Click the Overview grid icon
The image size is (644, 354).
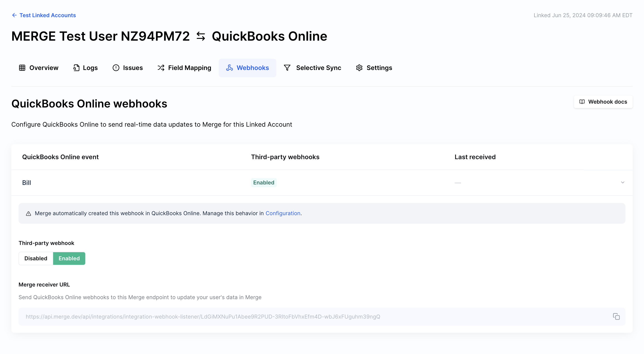pos(22,68)
